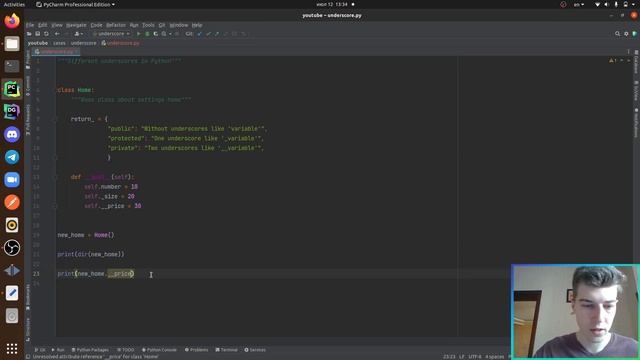The width and height of the screenshot is (640, 360).
Task: Open the Bookmarks tool window stripe
Action: click(x=28, y=298)
